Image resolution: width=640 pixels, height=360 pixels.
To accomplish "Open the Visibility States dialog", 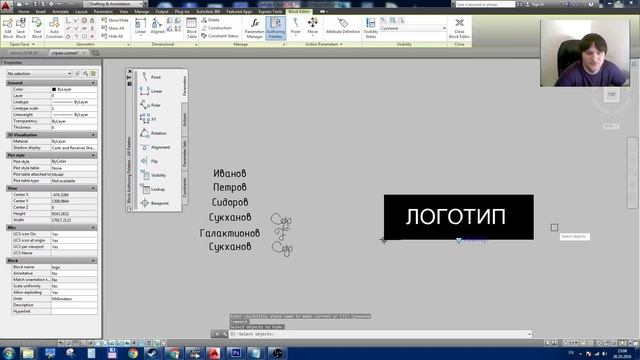I will coord(371,28).
